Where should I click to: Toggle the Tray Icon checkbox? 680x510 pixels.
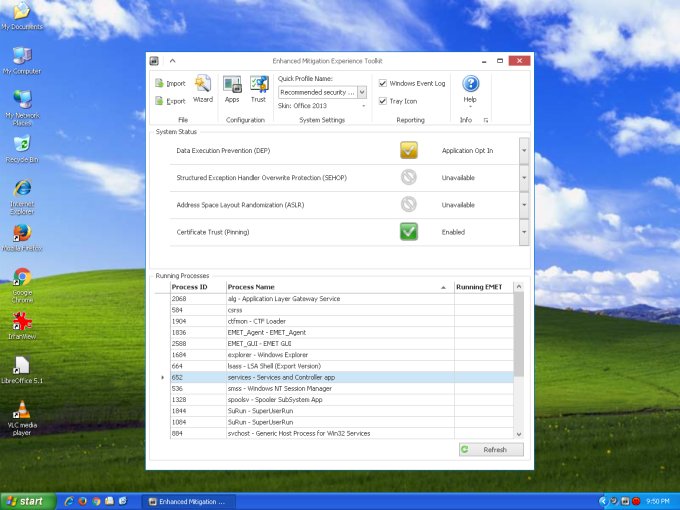pos(383,101)
